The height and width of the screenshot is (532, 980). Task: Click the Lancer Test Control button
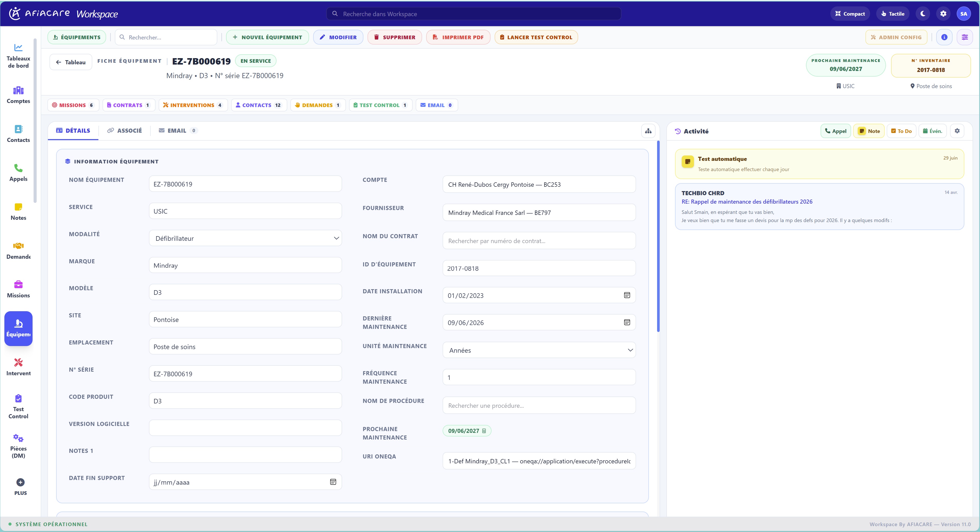pyautogui.click(x=536, y=37)
